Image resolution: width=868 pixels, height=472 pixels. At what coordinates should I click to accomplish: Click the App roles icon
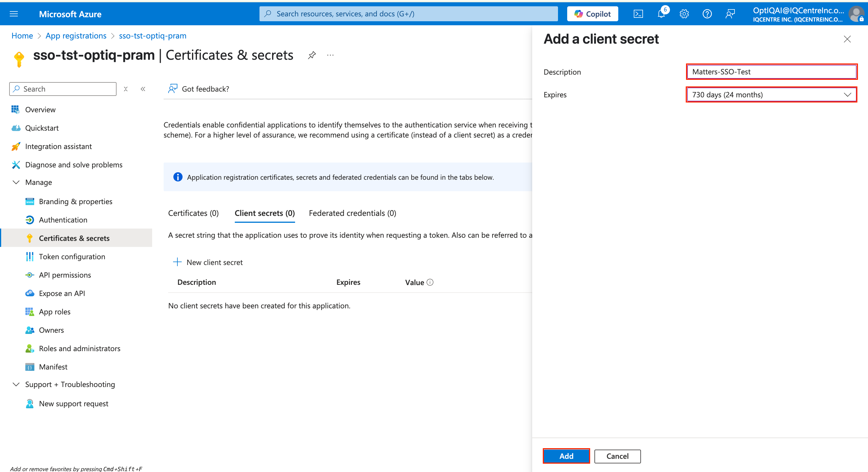(30, 312)
